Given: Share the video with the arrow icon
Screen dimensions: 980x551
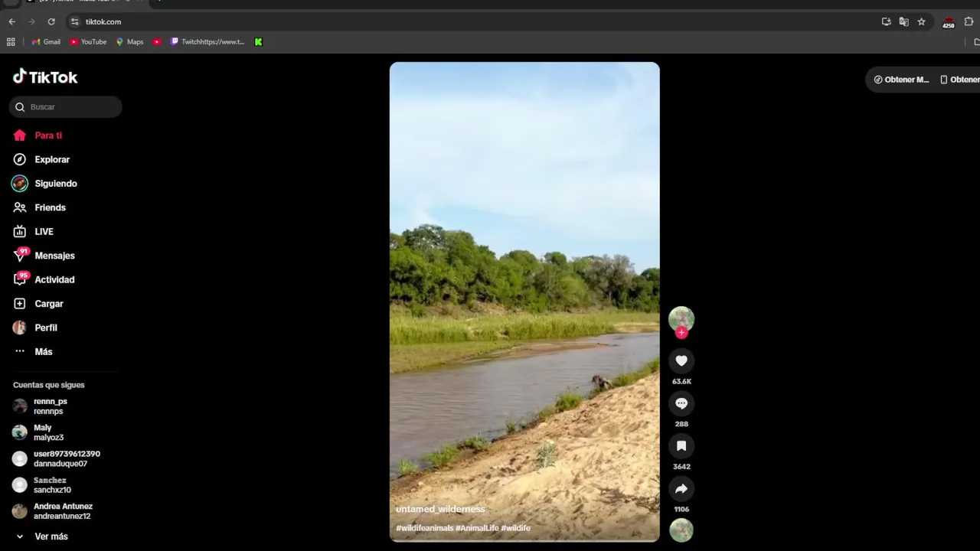Looking at the screenshot, I should 681,488.
